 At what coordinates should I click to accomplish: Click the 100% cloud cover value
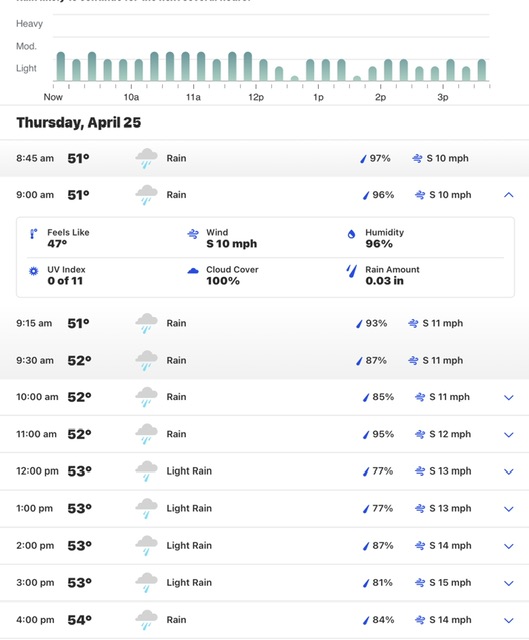tap(223, 281)
